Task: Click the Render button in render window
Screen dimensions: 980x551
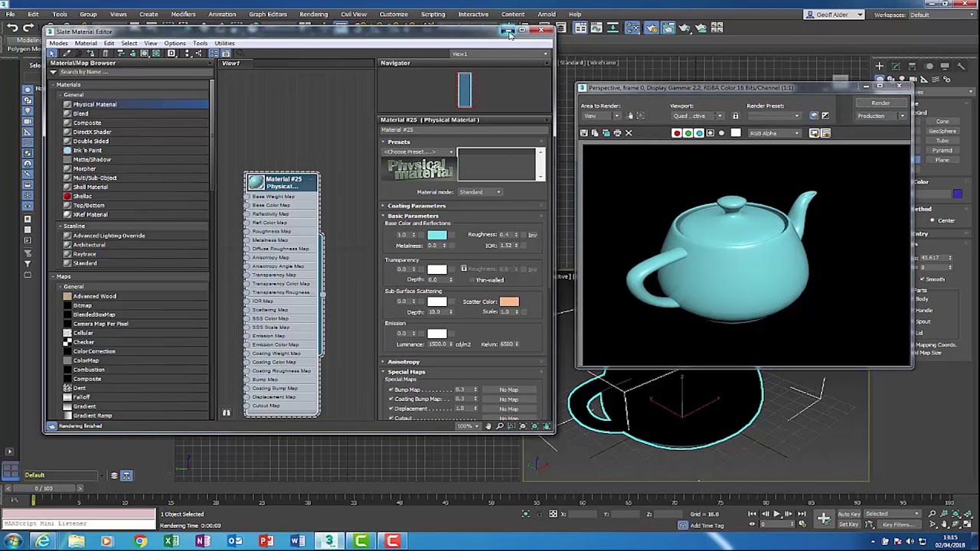Action: click(880, 103)
